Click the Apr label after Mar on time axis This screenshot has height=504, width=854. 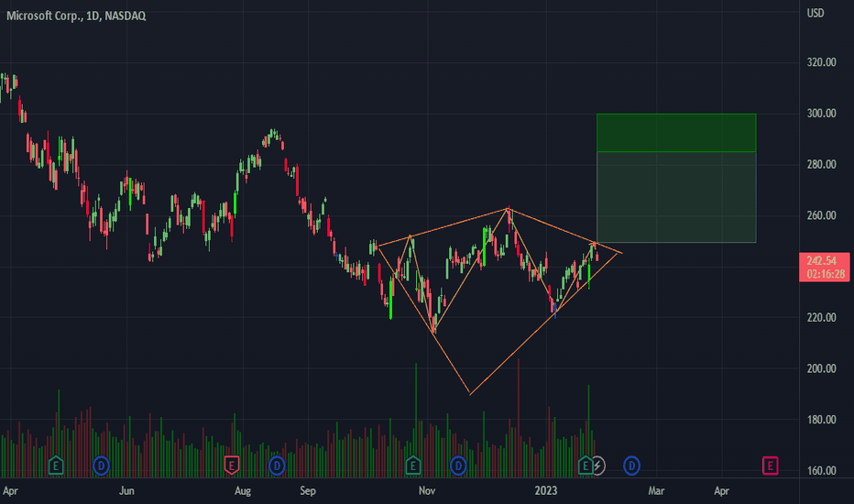pyautogui.click(x=722, y=491)
